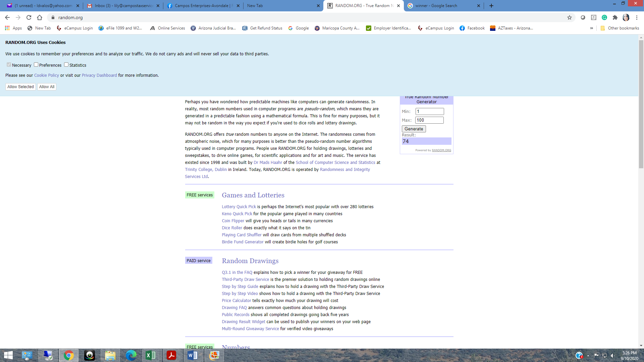Open Microsoft Word from the taskbar
This screenshot has width=644, height=362.
(193, 355)
